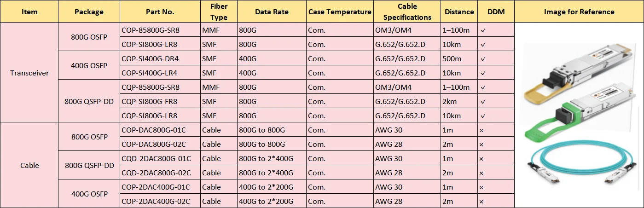Click the Cable Specifications header cell
The width and height of the screenshot is (644, 208).
(407, 12)
